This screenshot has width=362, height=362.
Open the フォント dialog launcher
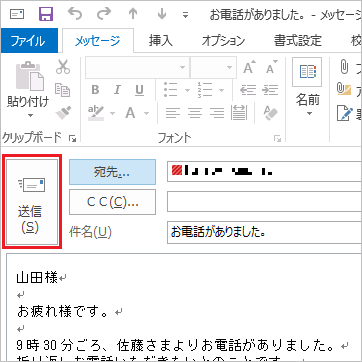[277, 138]
